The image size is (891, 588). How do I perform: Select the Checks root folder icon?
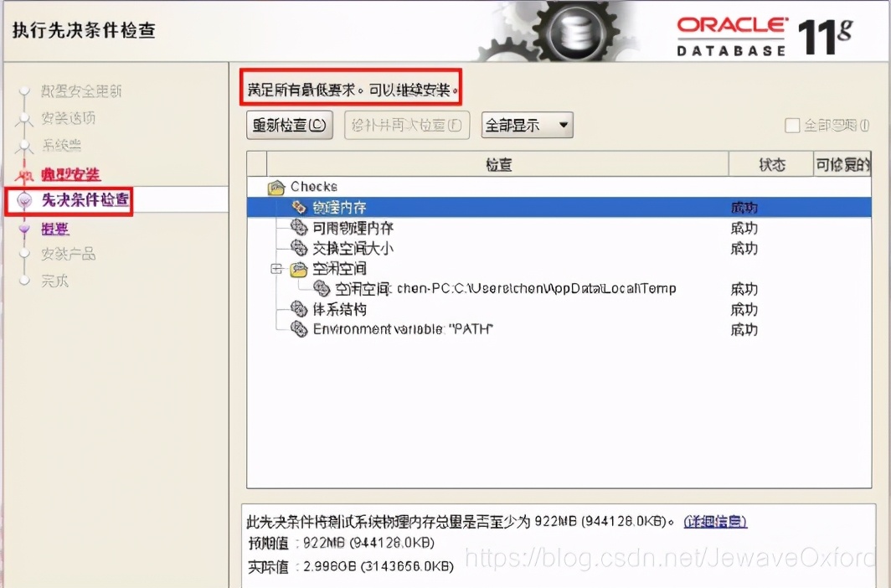[276, 187]
